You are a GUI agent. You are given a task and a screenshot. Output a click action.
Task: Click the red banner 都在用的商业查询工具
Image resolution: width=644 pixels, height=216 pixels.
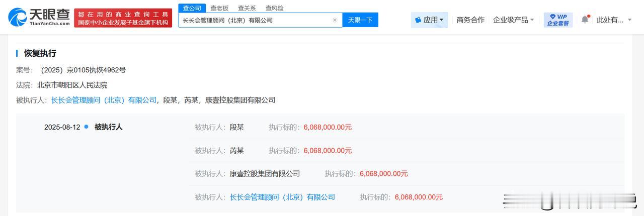point(123,18)
